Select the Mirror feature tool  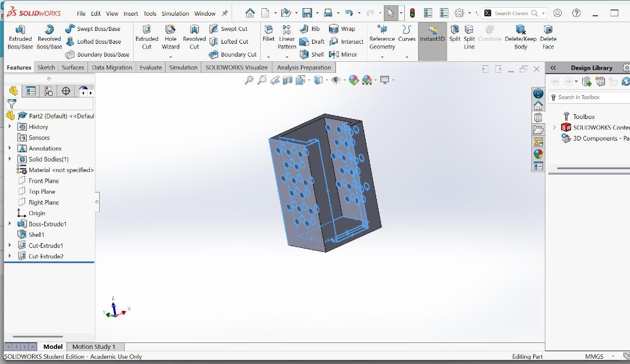click(x=343, y=54)
